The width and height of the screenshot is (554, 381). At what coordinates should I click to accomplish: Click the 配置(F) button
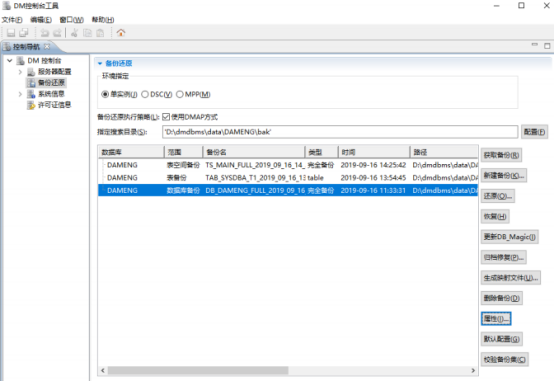coord(534,132)
